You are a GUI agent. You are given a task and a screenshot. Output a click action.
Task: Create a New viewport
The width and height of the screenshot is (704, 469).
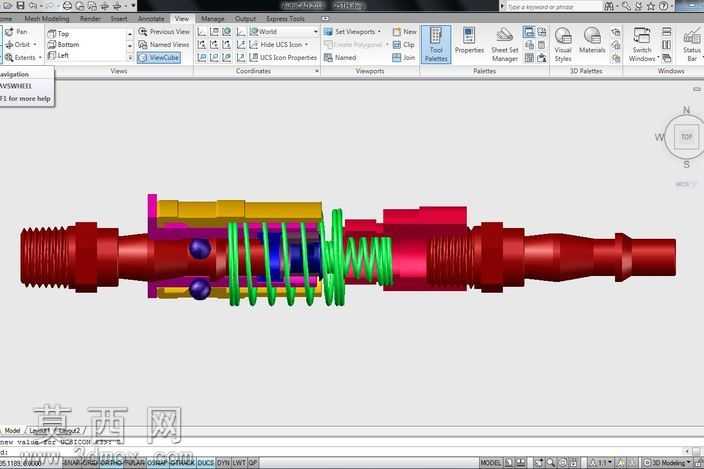[405, 32]
